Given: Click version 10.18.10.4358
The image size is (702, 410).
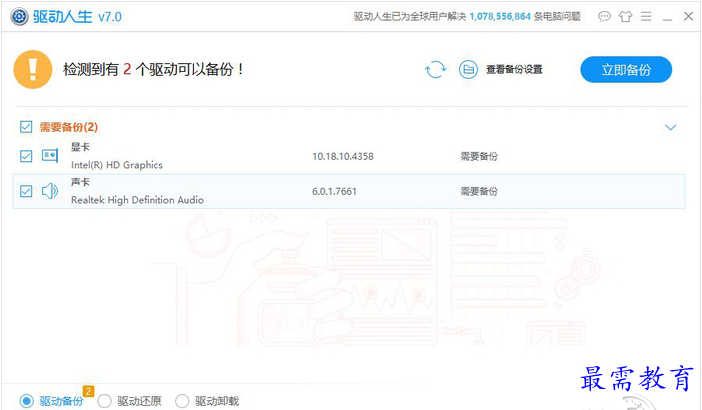Looking at the screenshot, I should point(343,157).
